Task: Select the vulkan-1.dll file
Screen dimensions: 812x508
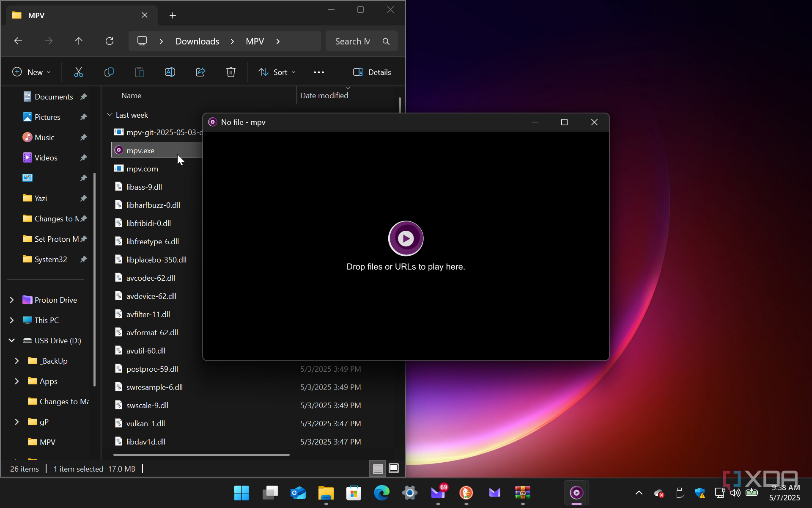Action: [145, 424]
